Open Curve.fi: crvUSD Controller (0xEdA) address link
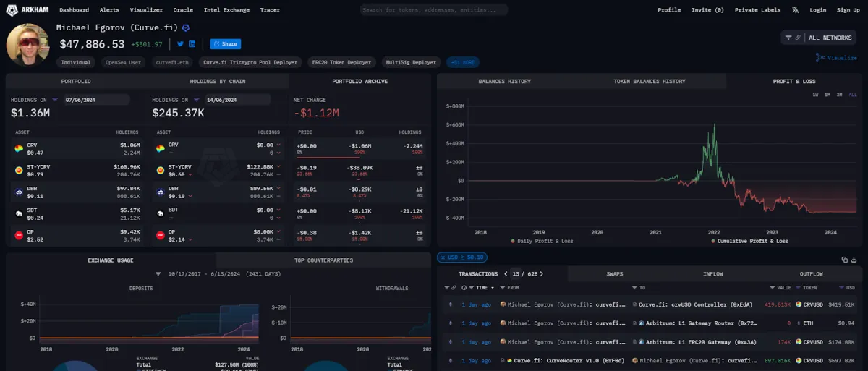 (694, 304)
